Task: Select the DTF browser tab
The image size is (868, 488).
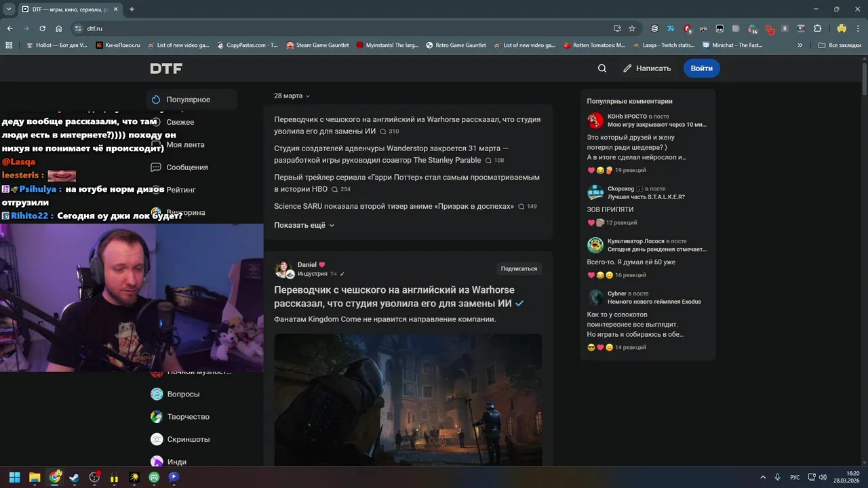Action: click(x=70, y=9)
